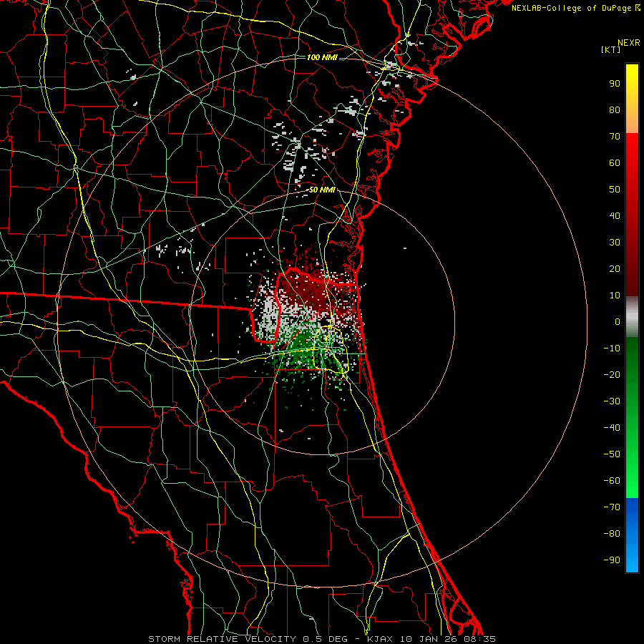
Task: Click the 20 value on the velocity scale
Action: 615,269
